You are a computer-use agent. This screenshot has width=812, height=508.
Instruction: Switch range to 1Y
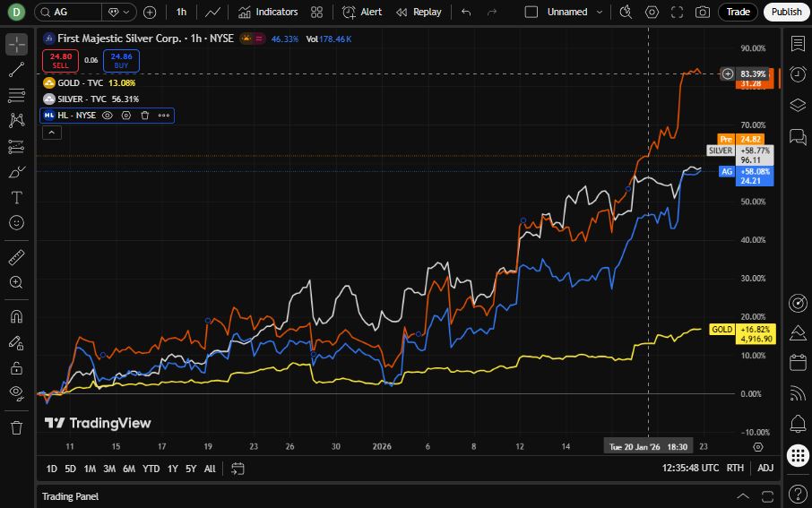tap(173, 469)
